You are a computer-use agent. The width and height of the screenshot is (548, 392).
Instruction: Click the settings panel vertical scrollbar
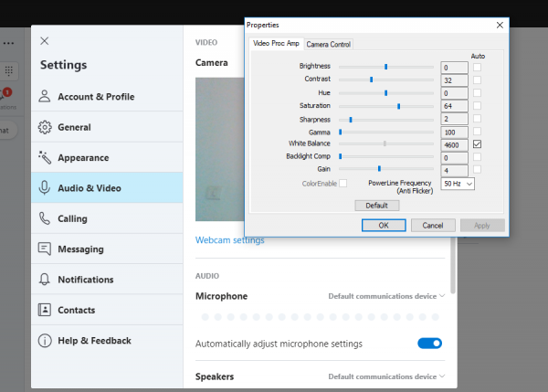coord(453,264)
